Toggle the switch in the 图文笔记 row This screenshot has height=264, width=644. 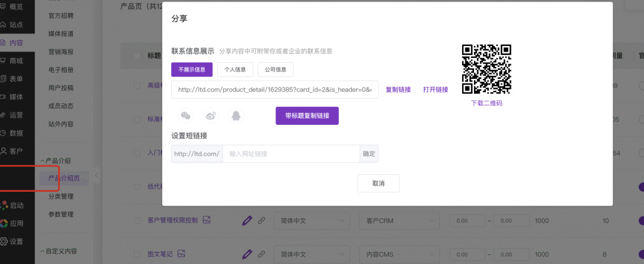click(641, 254)
